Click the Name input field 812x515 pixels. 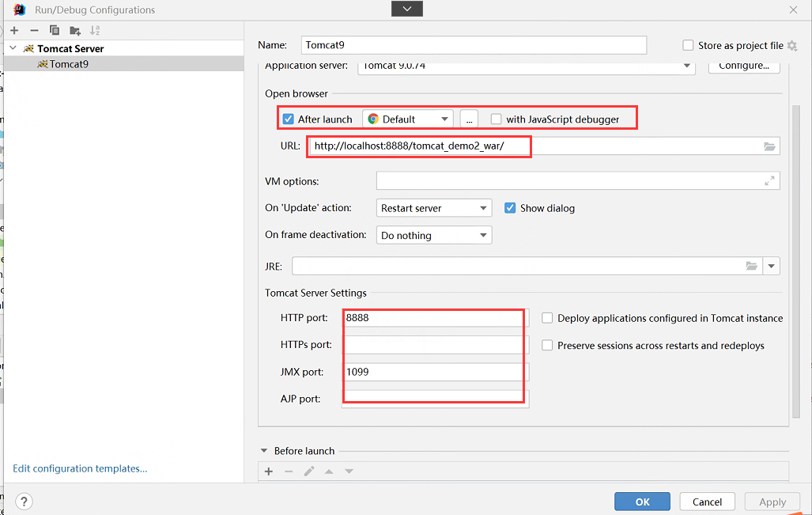[x=474, y=45]
